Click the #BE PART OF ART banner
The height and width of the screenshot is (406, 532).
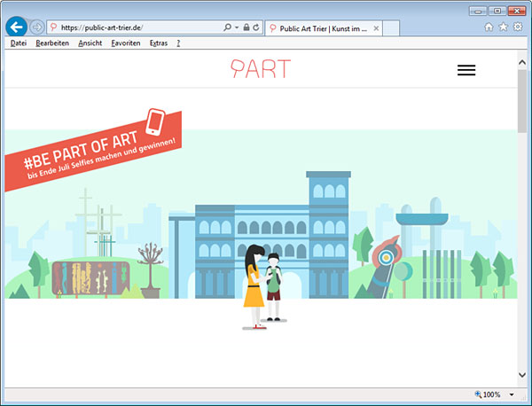(x=93, y=152)
